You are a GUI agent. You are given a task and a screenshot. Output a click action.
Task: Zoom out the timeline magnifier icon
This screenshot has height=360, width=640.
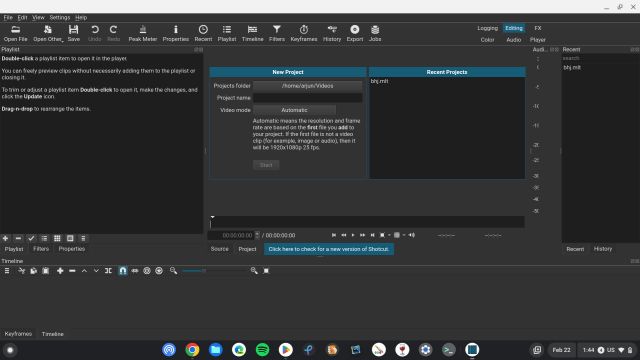[173, 271]
